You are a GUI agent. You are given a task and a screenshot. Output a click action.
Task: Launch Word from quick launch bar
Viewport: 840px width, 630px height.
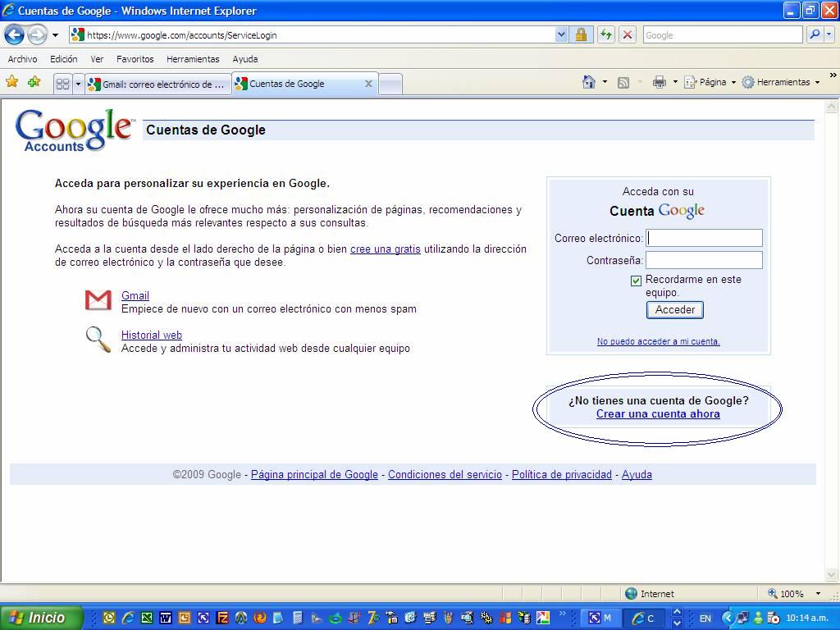tap(166, 618)
